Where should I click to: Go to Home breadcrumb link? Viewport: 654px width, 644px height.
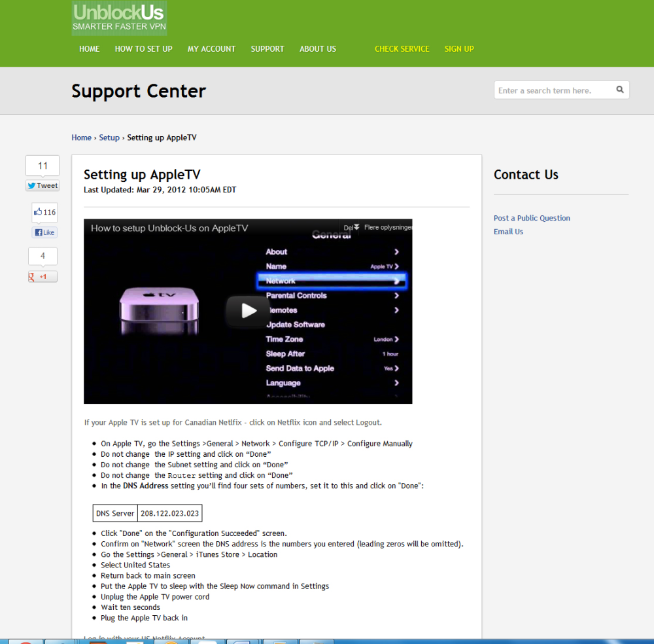(x=81, y=137)
